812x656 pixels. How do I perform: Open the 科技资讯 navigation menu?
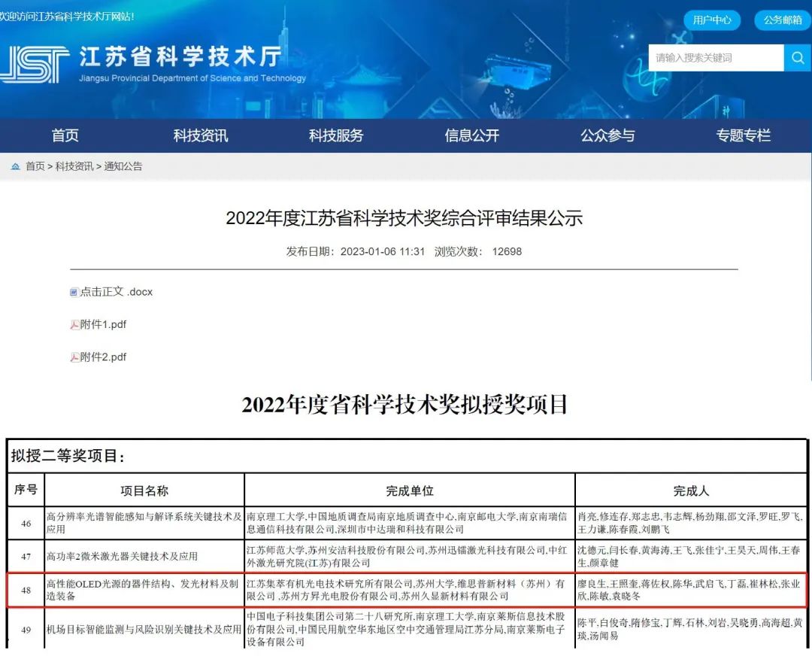(201, 135)
